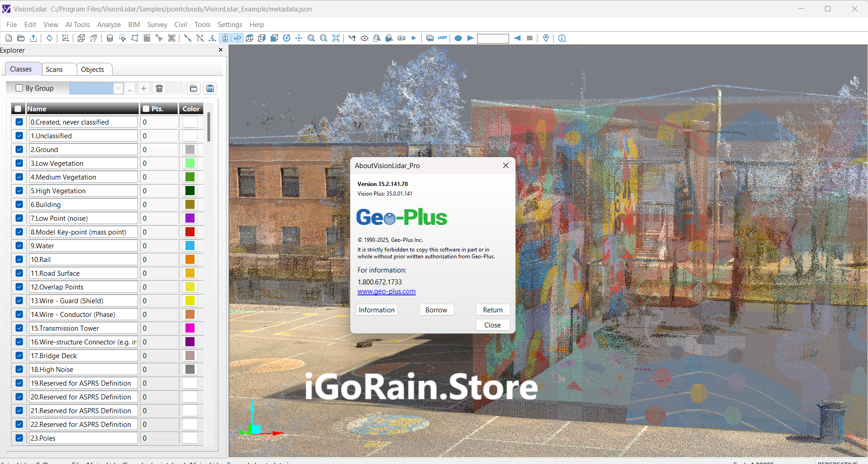868x464 pixels.
Task: Enable the By Group checkbox
Action: pyautogui.click(x=18, y=88)
